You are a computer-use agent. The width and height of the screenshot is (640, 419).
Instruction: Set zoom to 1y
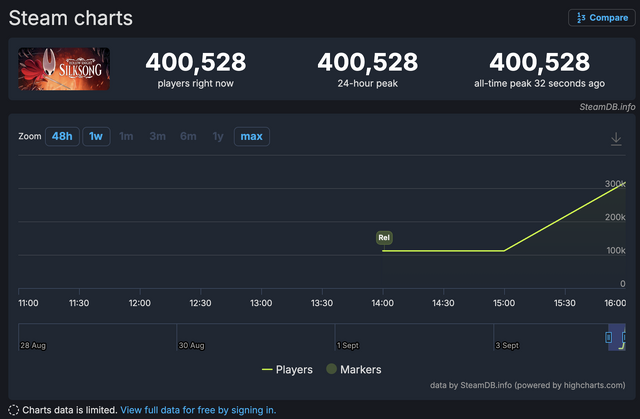point(218,136)
